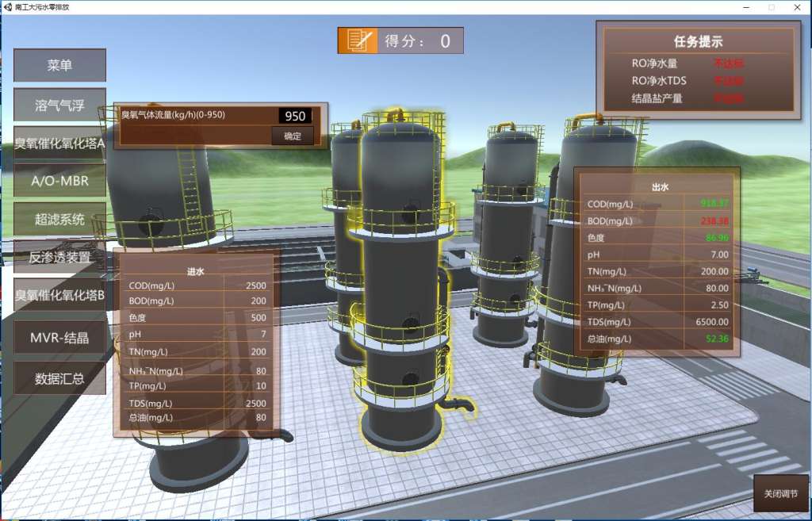Screen dimensions: 812x521
Task: Confirm the flow with 确定
Action: 293,136
